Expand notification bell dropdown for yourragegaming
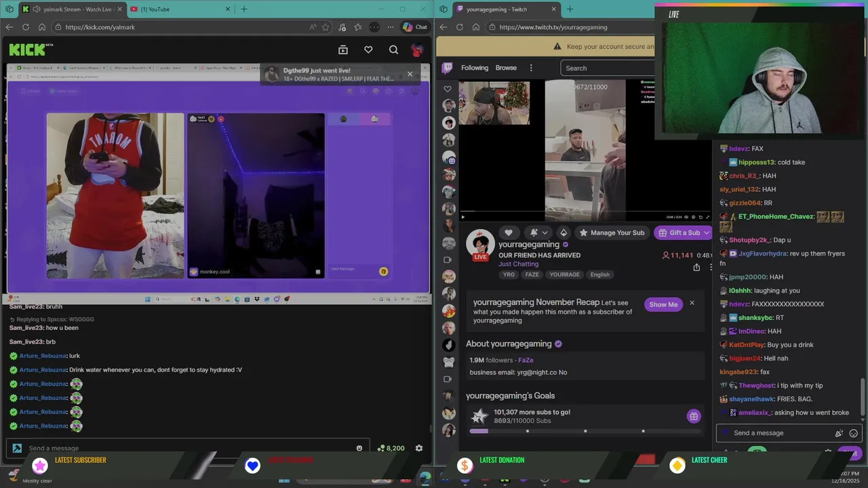The width and height of the screenshot is (868, 488). pyautogui.click(x=545, y=232)
